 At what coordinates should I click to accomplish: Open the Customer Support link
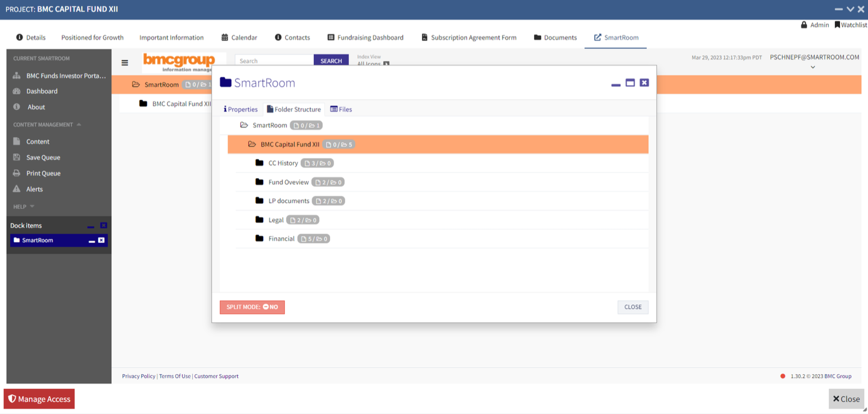click(216, 376)
